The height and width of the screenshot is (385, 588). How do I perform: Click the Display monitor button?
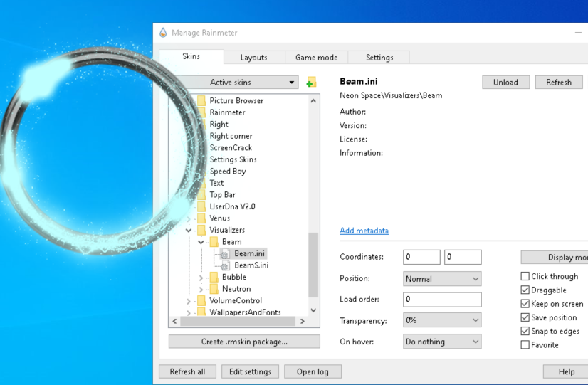tap(555, 257)
